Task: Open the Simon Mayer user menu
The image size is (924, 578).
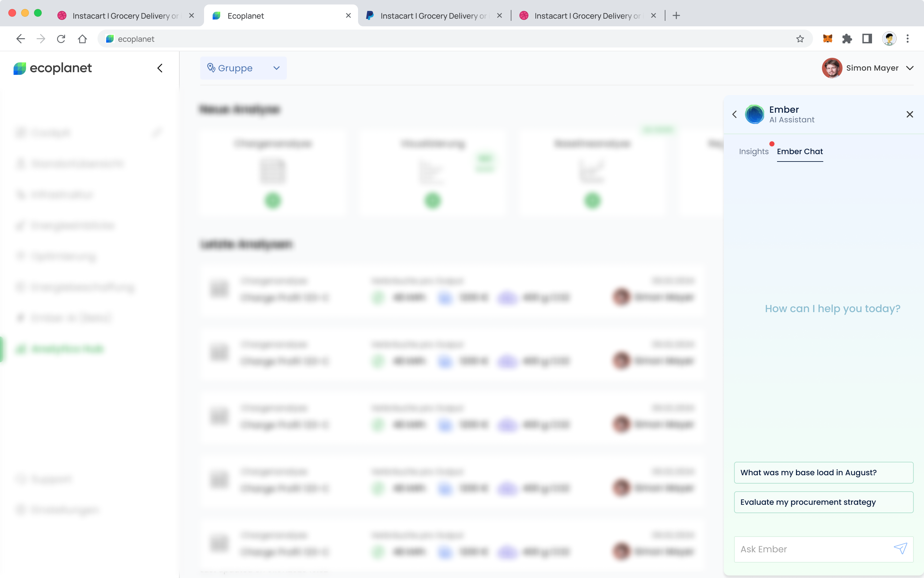Action: pyautogui.click(x=868, y=68)
